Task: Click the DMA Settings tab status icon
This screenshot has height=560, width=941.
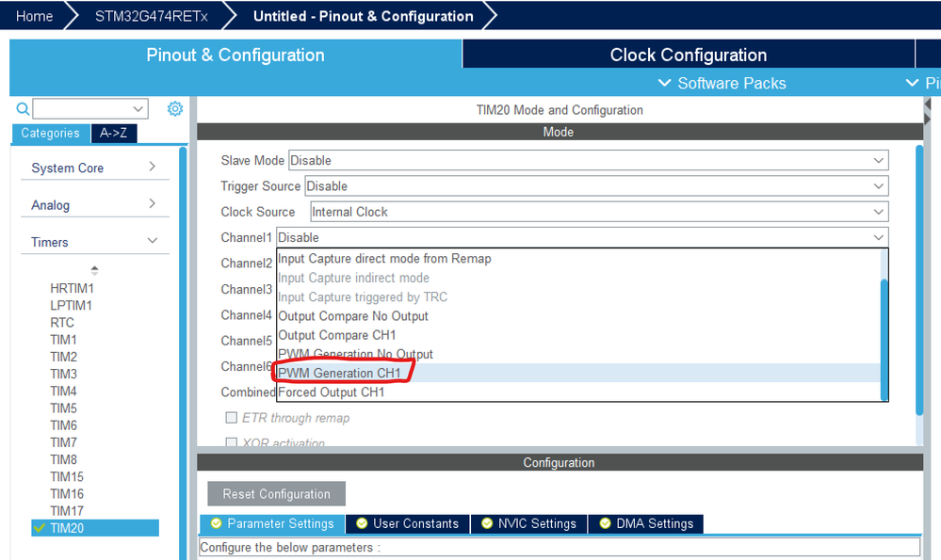Action: (605, 523)
